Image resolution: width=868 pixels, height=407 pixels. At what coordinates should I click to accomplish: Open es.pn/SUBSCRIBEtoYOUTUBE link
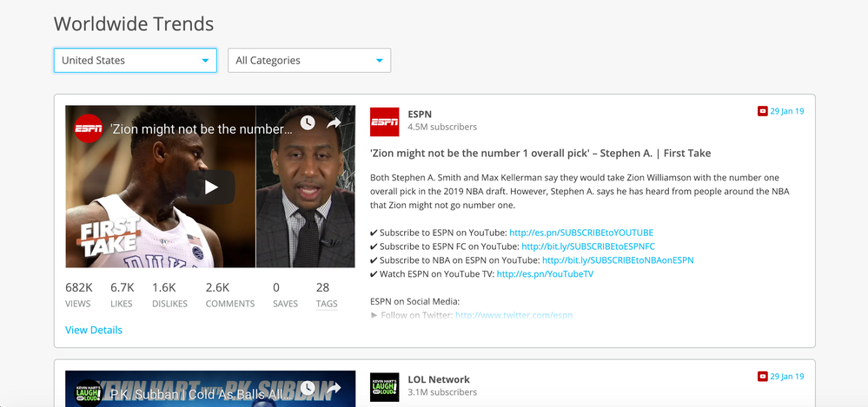(x=581, y=233)
